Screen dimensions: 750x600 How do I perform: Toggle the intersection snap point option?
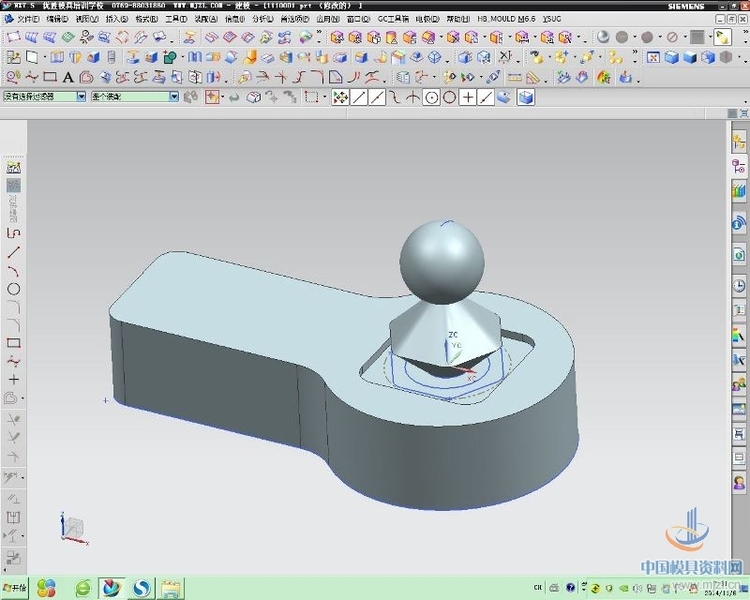click(412, 97)
